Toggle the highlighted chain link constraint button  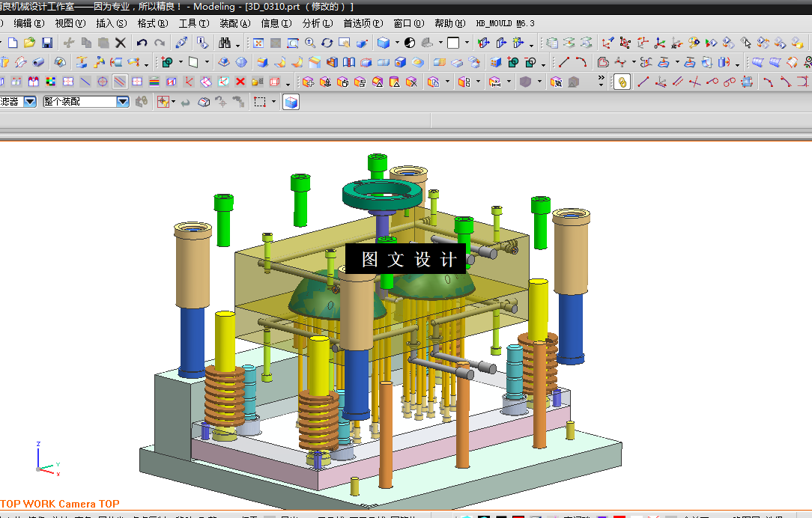tap(622, 82)
